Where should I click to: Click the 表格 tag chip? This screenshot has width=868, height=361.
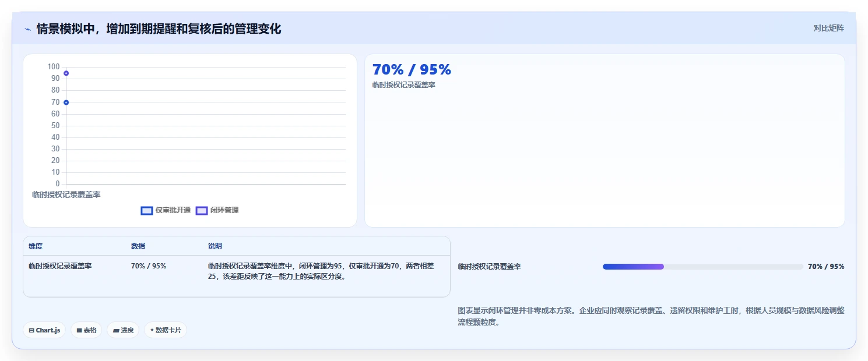coord(86,330)
